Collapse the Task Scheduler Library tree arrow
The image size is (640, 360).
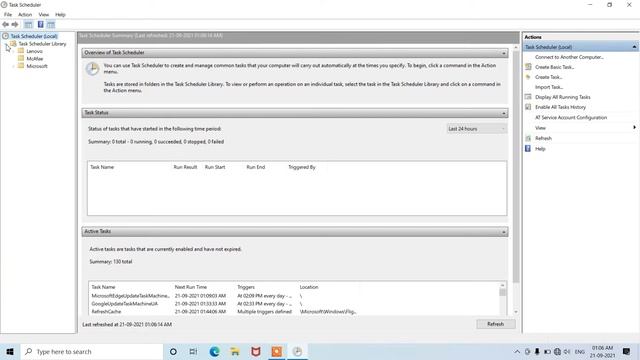pyautogui.click(x=6, y=44)
